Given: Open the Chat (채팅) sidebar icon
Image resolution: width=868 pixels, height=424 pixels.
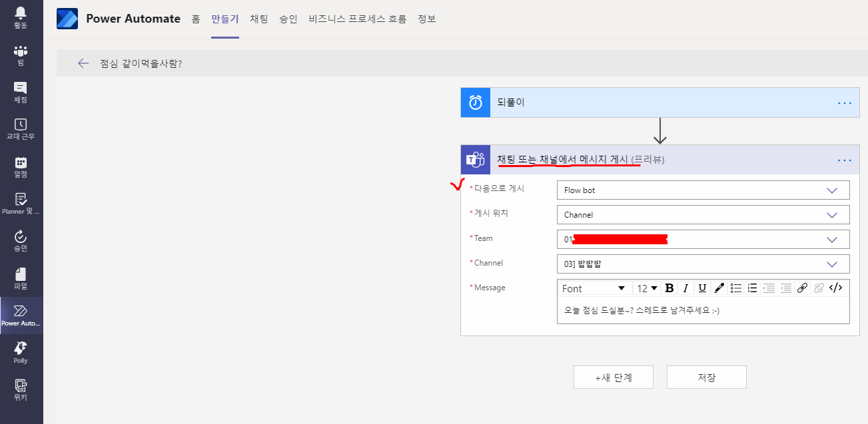Looking at the screenshot, I should pyautogui.click(x=21, y=93).
